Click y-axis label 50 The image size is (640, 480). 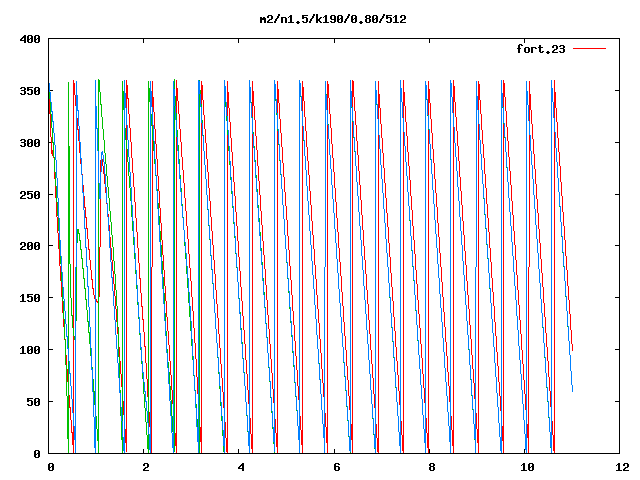(x=33, y=402)
